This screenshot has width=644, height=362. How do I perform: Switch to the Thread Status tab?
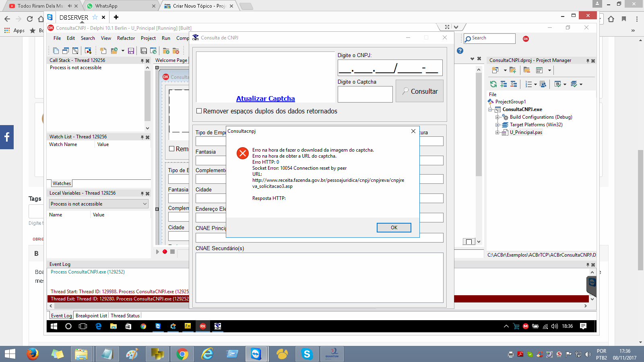tap(125, 316)
